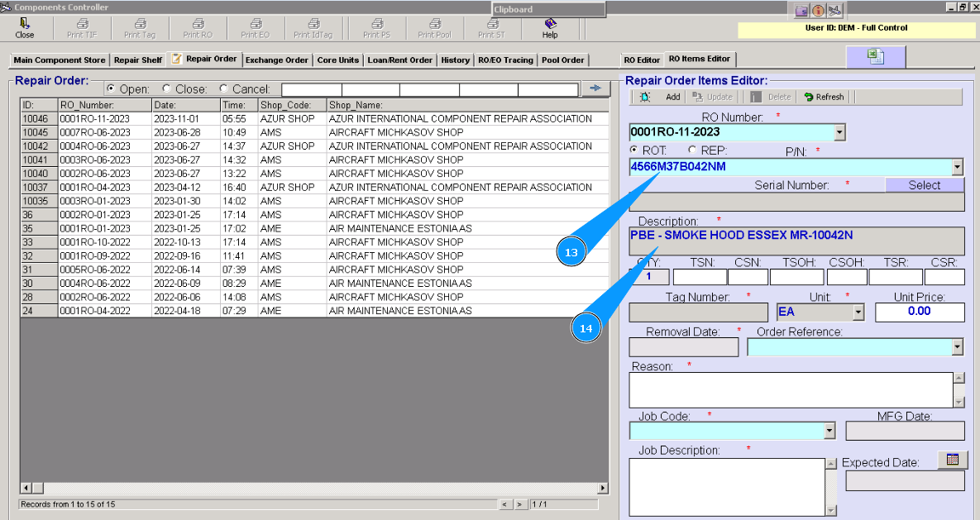Expand the Unit EA combo box
Image resolution: width=980 pixels, height=520 pixels.
pos(858,312)
